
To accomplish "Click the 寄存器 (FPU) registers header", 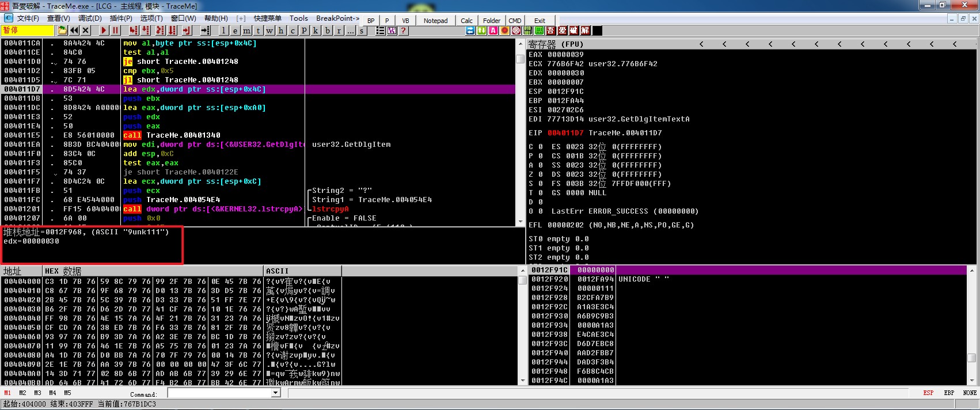I will pos(556,44).
